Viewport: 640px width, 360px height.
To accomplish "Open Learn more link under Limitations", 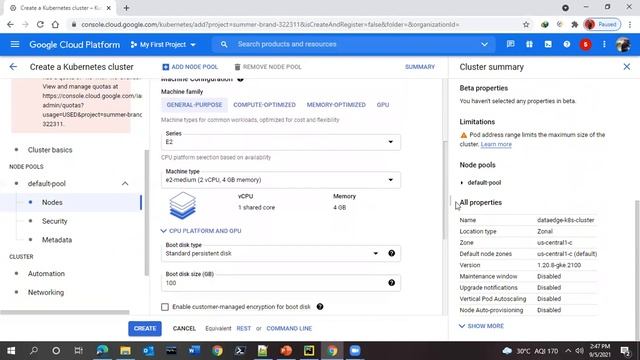I will tap(496, 144).
